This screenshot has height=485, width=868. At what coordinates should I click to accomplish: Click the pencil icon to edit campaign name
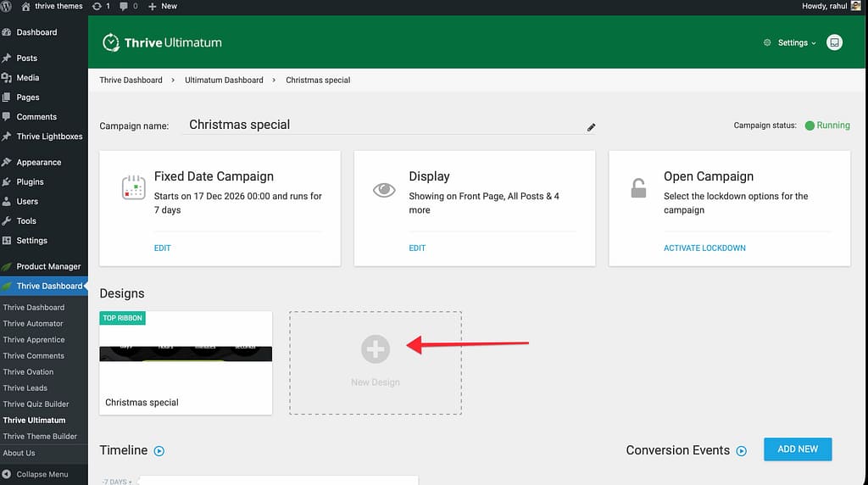591,127
